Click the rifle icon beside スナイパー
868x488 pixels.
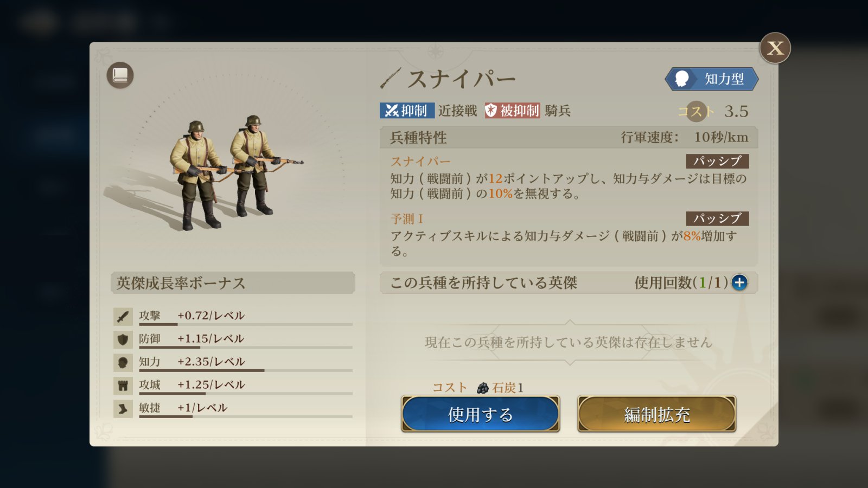click(x=390, y=79)
